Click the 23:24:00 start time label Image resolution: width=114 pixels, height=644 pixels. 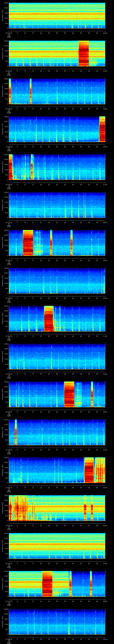click(9, 109)
